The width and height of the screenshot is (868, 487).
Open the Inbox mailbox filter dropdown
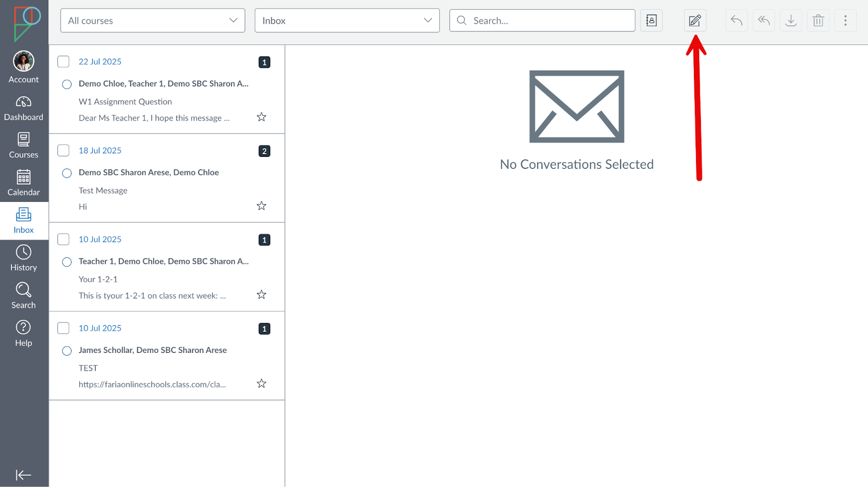tap(347, 21)
